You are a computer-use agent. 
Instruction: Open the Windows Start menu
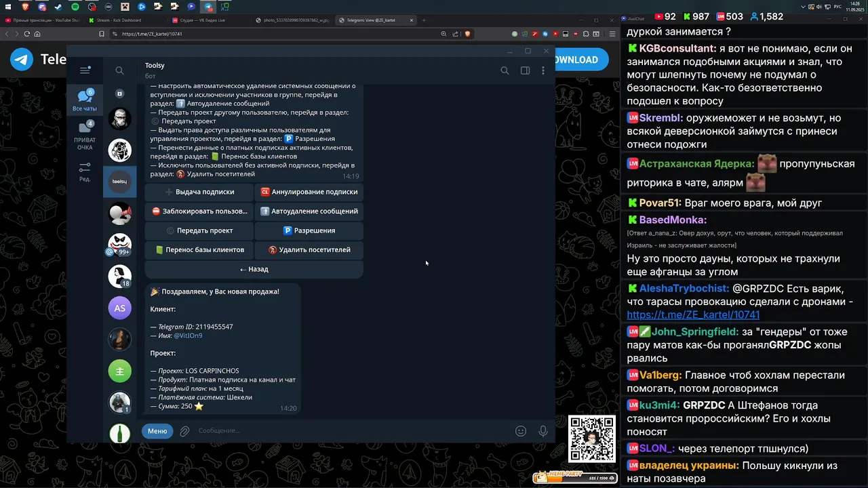8,7
